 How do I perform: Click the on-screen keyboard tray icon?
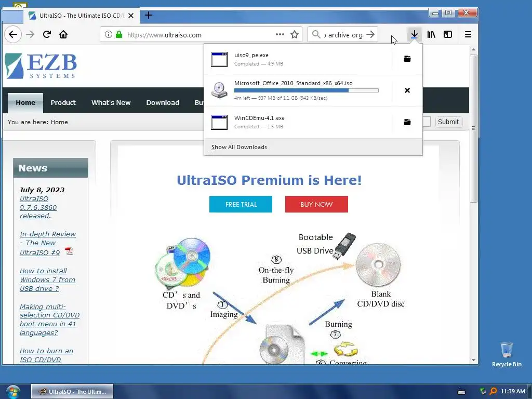click(461, 392)
